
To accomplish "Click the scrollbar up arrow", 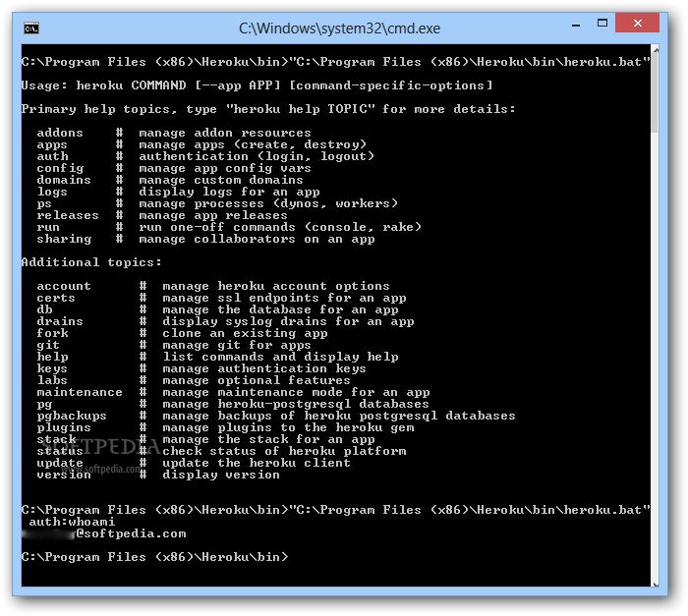I will point(656,50).
